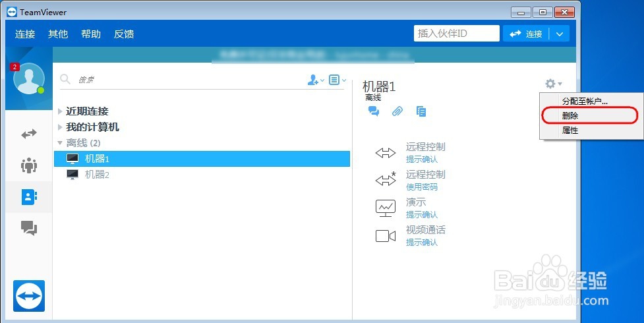Click the 使用密码 link
644x323 pixels.
pos(422,187)
